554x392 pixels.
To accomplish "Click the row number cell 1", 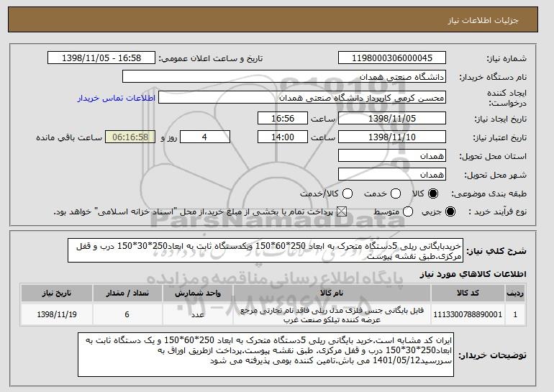I will coord(515,314).
